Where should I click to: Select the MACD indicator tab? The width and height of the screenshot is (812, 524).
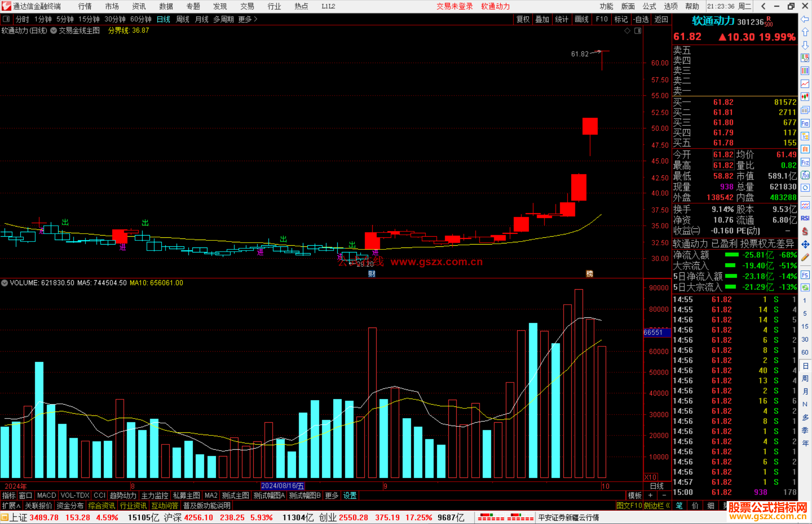point(47,495)
